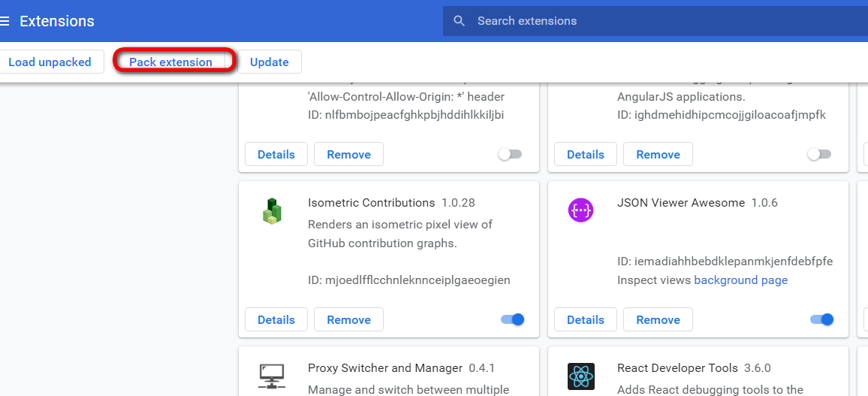This screenshot has width=868, height=396.
Task: Click the AngularJS applications description text
Action: click(682, 97)
